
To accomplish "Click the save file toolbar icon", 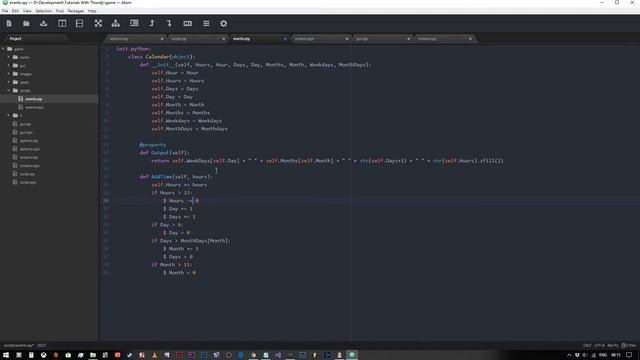I will [44, 24].
